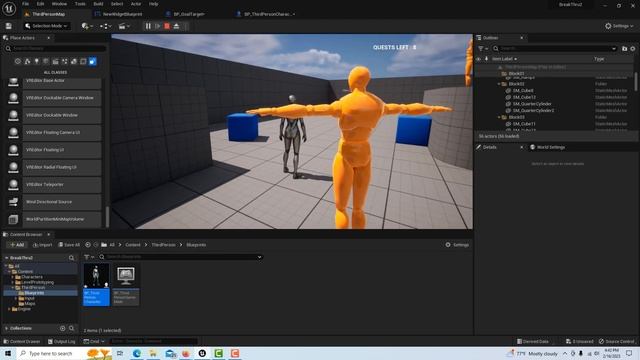The width and height of the screenshot is (640, 360).
Task: Click the Content Browser asset search field
Action: coord(180,257)
